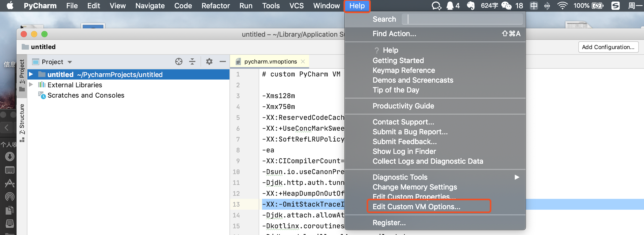Screen dimensions: 644x235
Task: Open the Bluetooth status icon
Action: click(547, 6)
